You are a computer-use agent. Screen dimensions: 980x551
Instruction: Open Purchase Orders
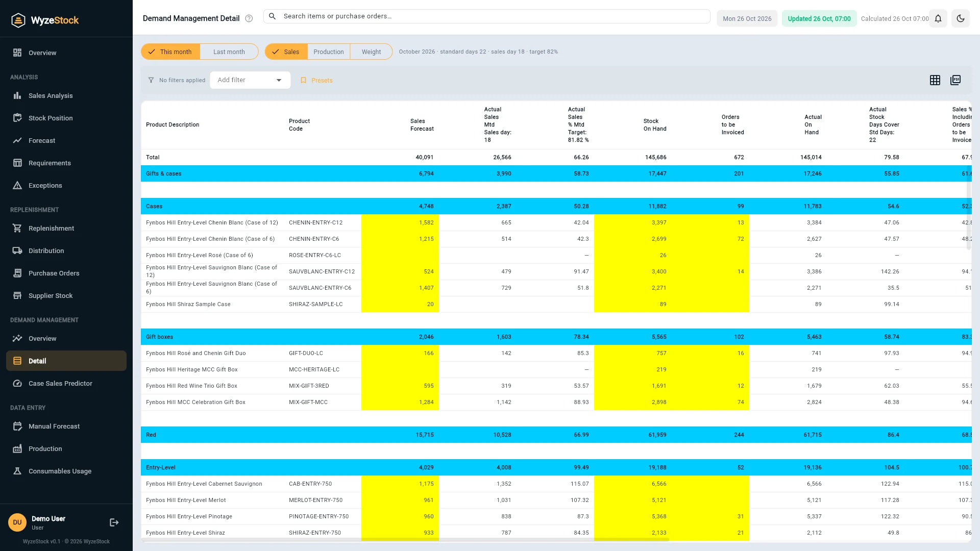[66, 273]
